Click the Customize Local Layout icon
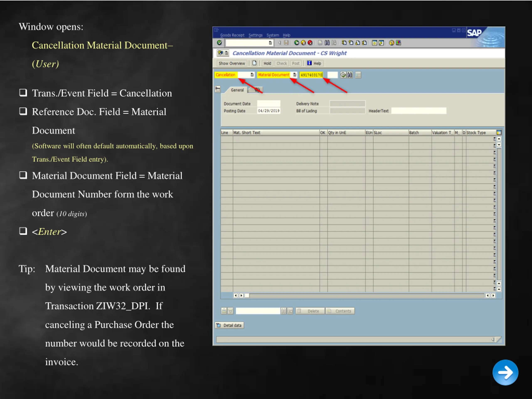Screen dimensions: 532x399 (398, 43)
